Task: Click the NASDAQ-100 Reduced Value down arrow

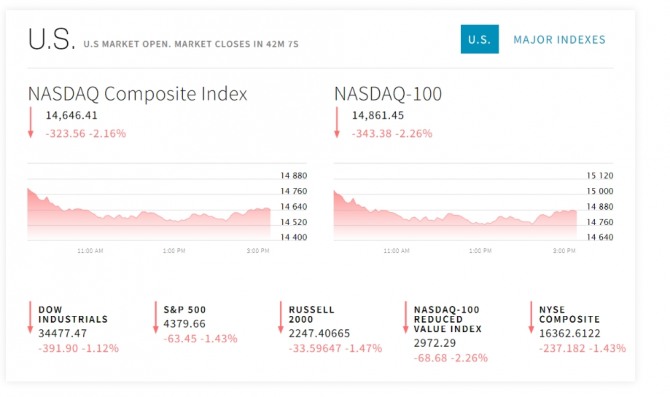Action: 406,317
